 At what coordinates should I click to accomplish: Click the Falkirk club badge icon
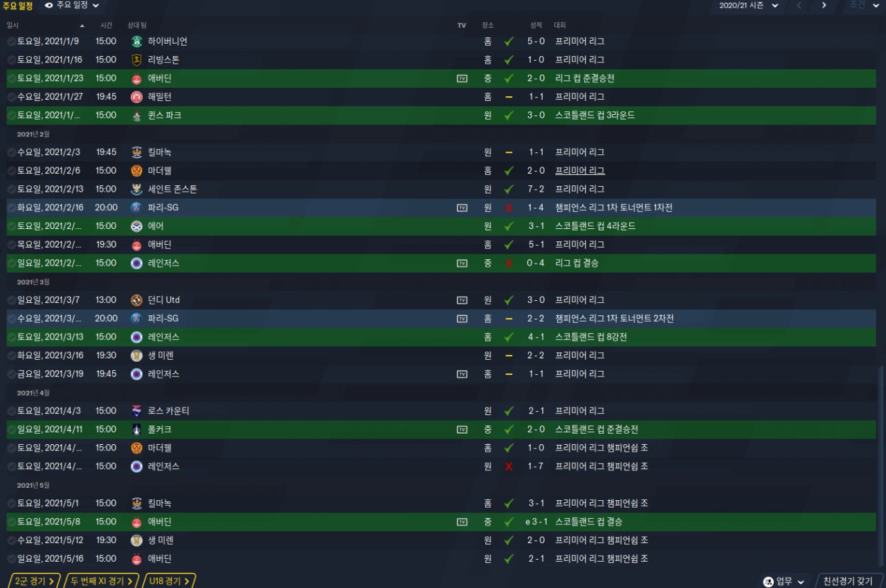click(136, 430)
